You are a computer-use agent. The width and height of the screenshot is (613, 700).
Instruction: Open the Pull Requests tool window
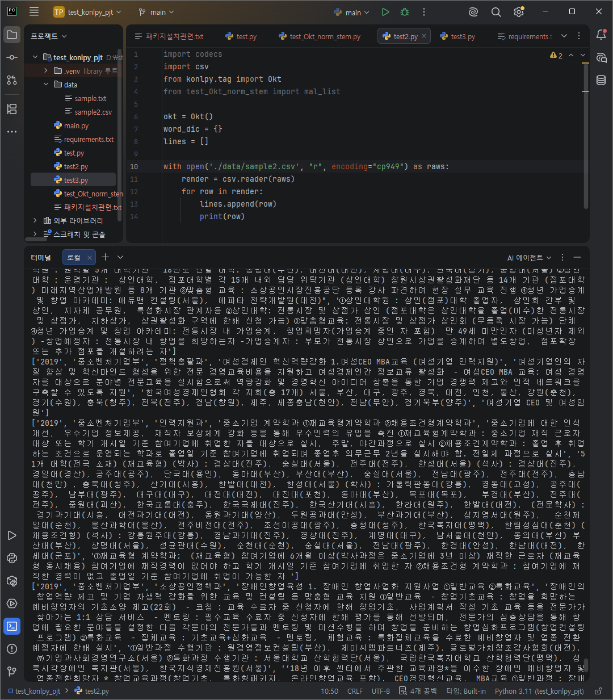pos(12,80)
